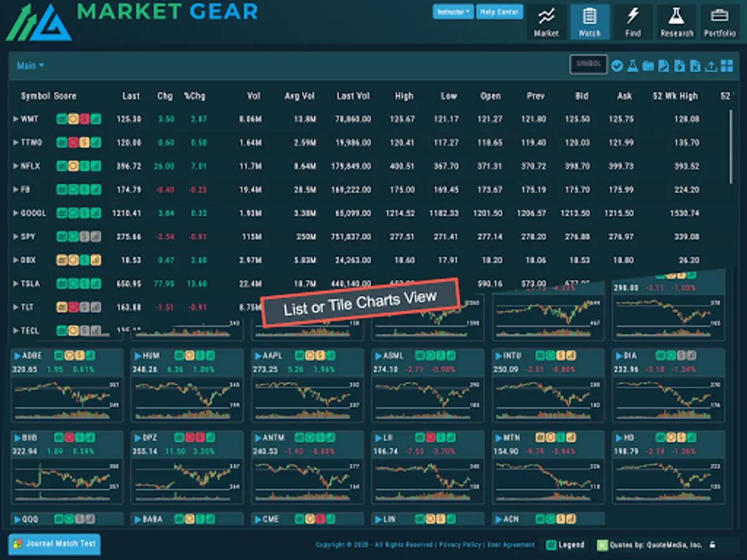Switch to tile grid view icon
Image resolution: width=747 pixels, height=560 pixels.
coord(726,65)
